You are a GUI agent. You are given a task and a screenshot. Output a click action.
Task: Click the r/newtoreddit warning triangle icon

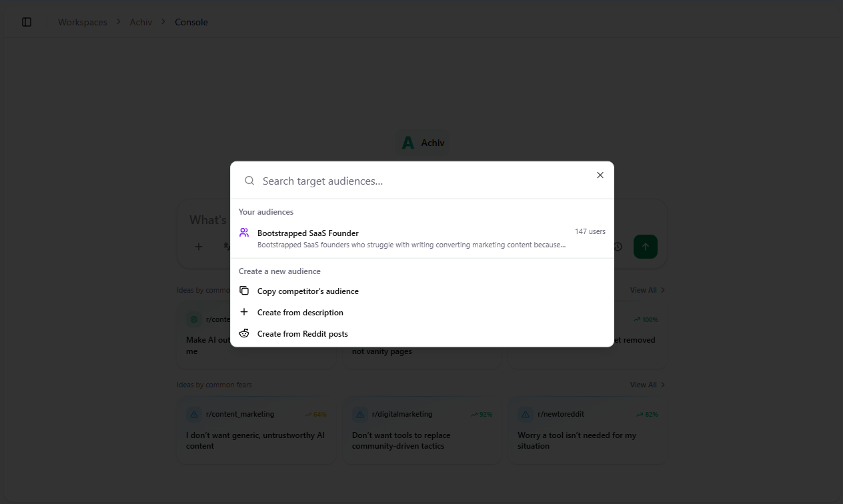(526, 414)
